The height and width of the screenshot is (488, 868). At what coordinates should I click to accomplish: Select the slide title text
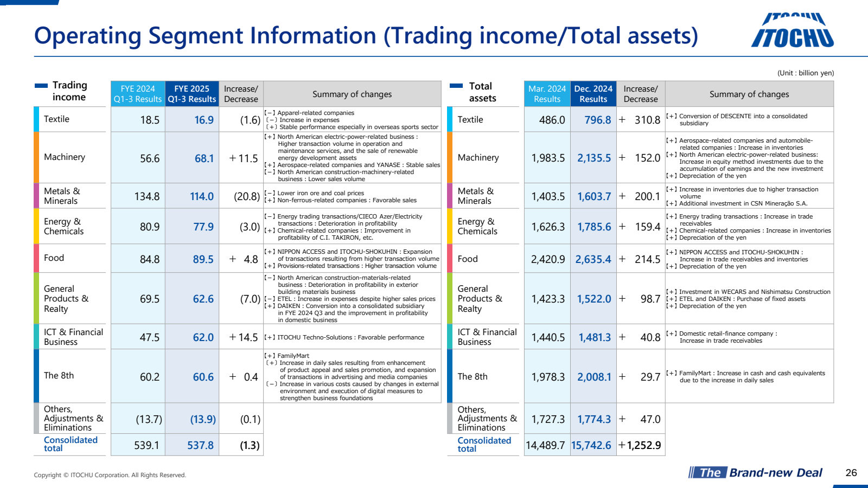coord(366,36)
